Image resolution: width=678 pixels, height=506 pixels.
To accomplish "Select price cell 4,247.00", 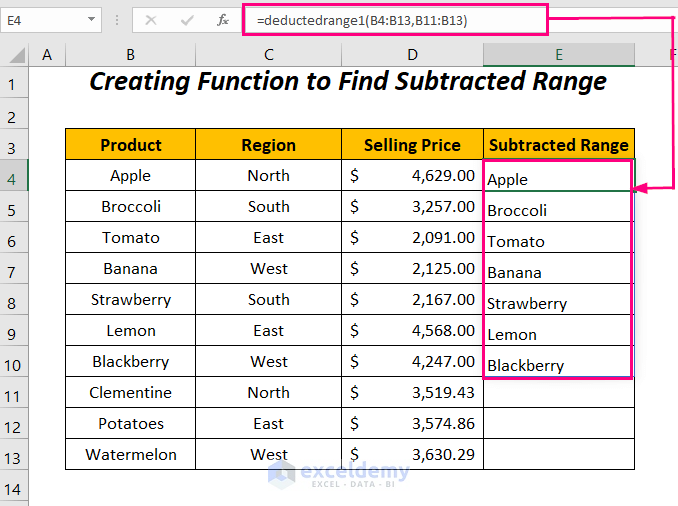I will pyautogui.click(x=413, y=362).
